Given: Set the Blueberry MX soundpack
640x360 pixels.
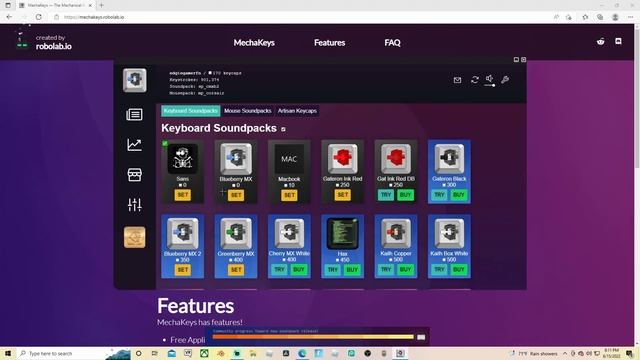Looking at the screenshot, I should click(x=236, y=195).
